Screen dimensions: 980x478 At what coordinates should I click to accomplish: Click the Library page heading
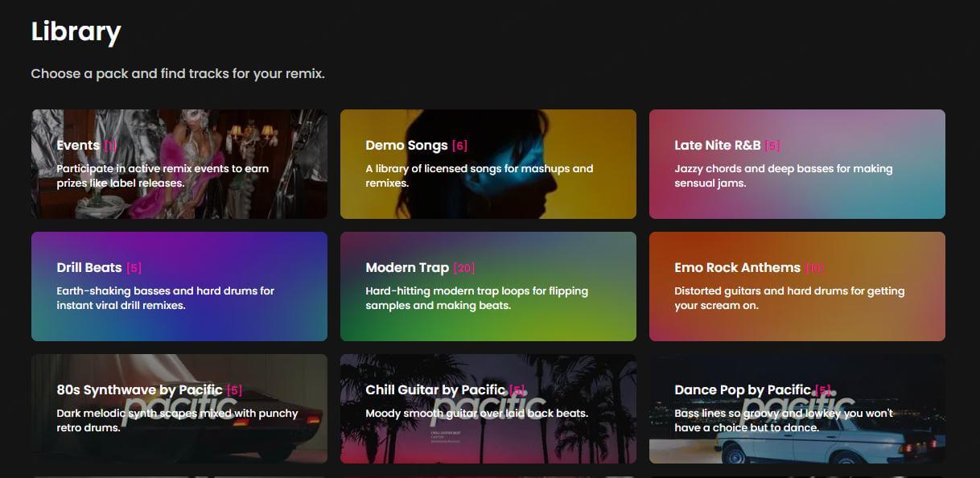tap(76, 32)
